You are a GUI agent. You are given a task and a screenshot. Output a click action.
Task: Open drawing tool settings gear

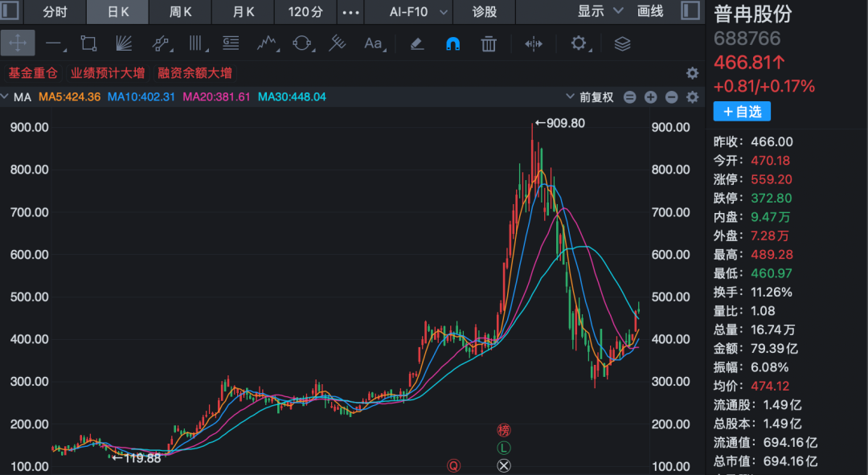(x=579, y=43)
